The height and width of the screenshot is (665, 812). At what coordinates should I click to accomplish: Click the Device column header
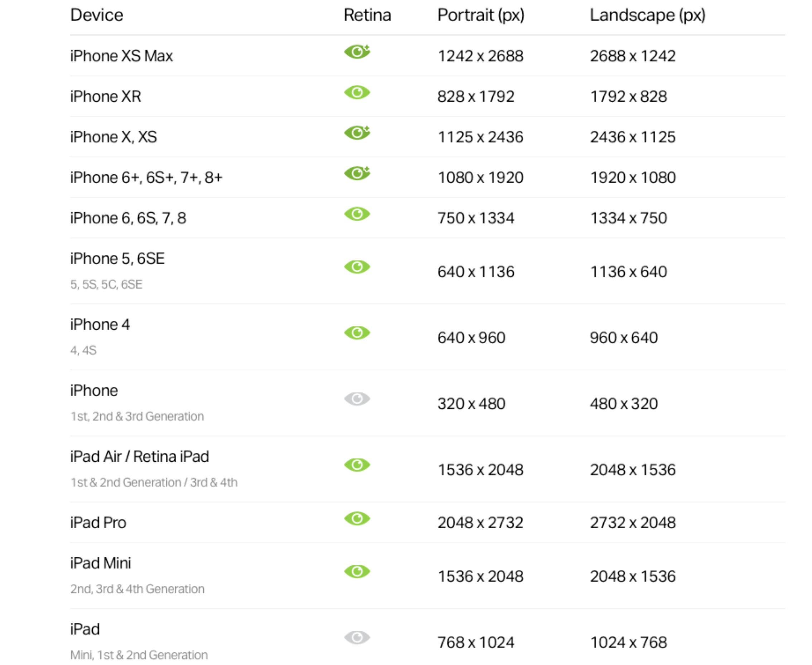point(97,15)
